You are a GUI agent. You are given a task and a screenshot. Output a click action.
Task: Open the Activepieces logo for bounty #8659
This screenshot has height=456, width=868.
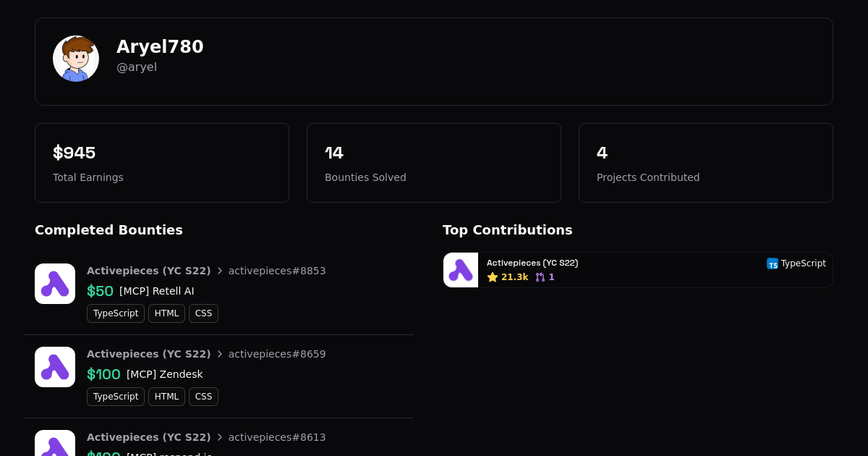55,367
